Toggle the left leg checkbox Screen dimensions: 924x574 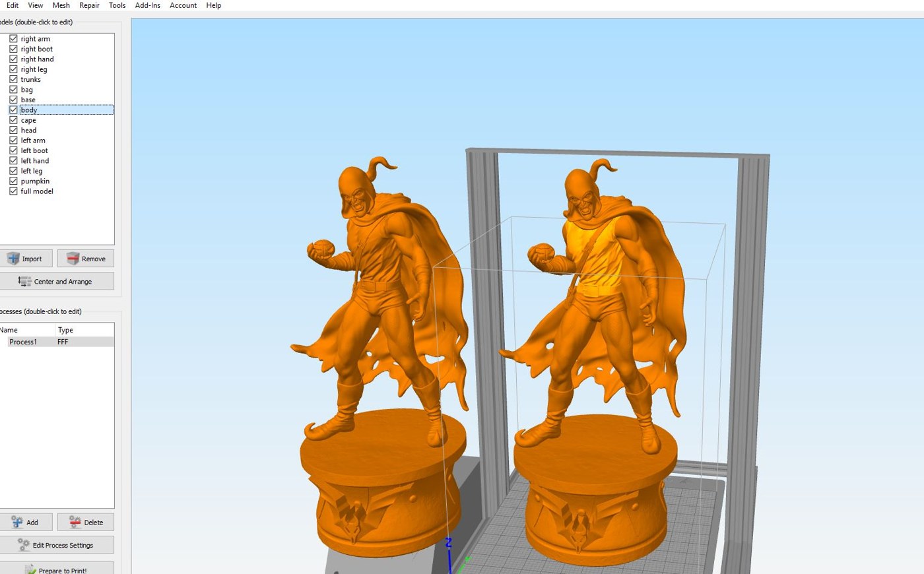point(13,171)
